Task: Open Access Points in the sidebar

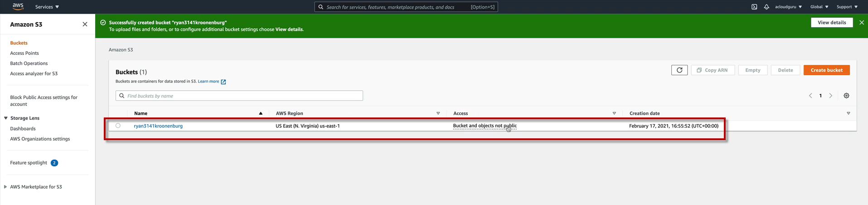Action: (24, 53)
